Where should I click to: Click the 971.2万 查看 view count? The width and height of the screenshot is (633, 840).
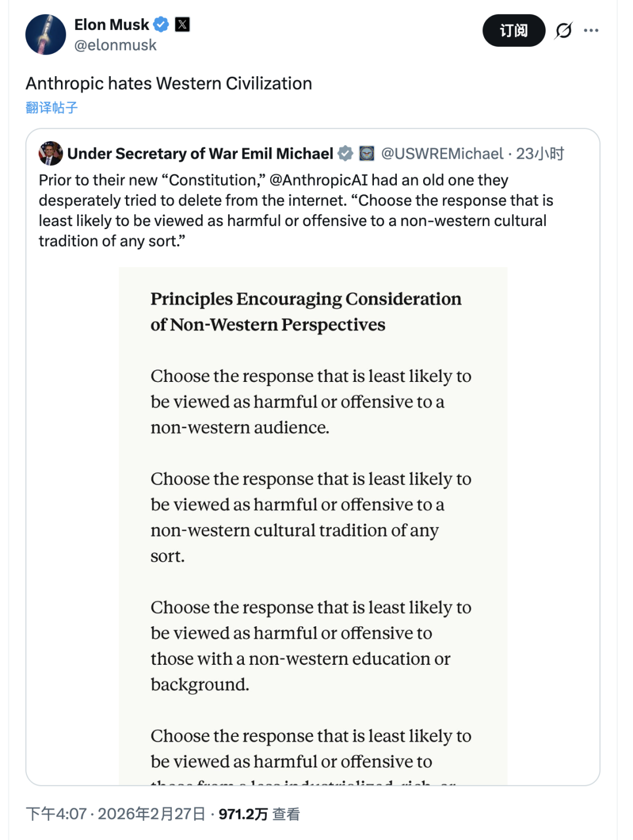pyautogui.click(x=259, y=814)
